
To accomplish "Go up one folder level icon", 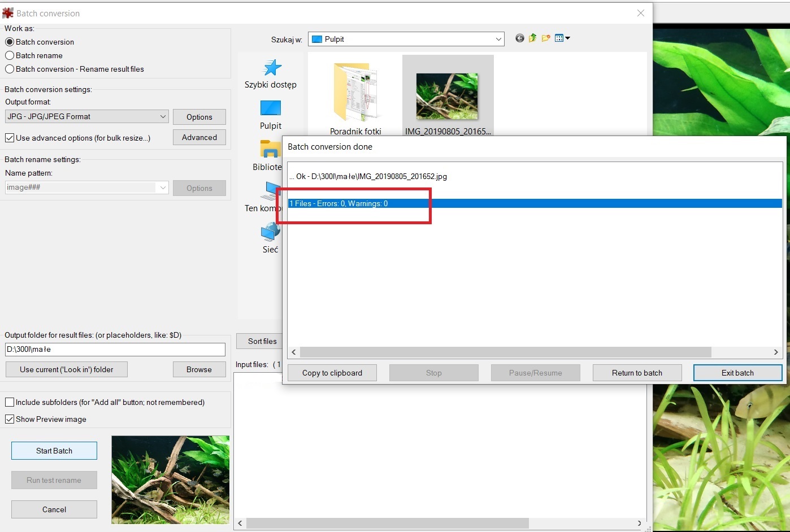I will pyautogui.click(x=532, y=38).
